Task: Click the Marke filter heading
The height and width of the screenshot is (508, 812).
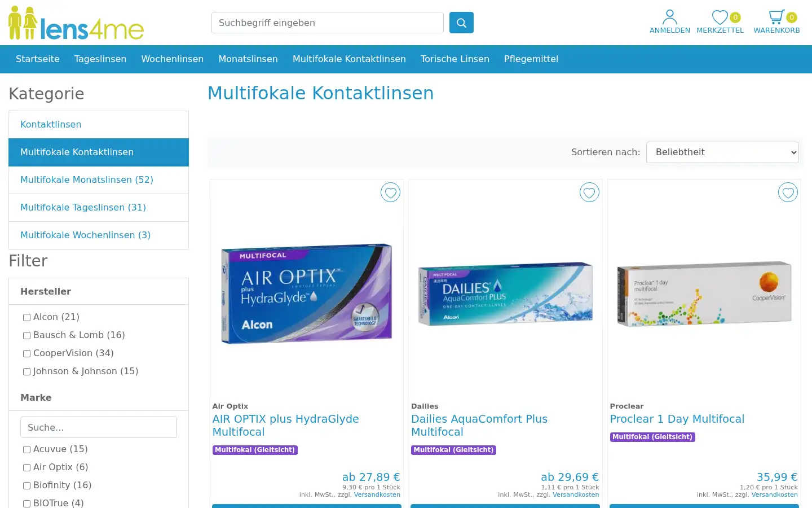Action: click(x=36, y=398)
